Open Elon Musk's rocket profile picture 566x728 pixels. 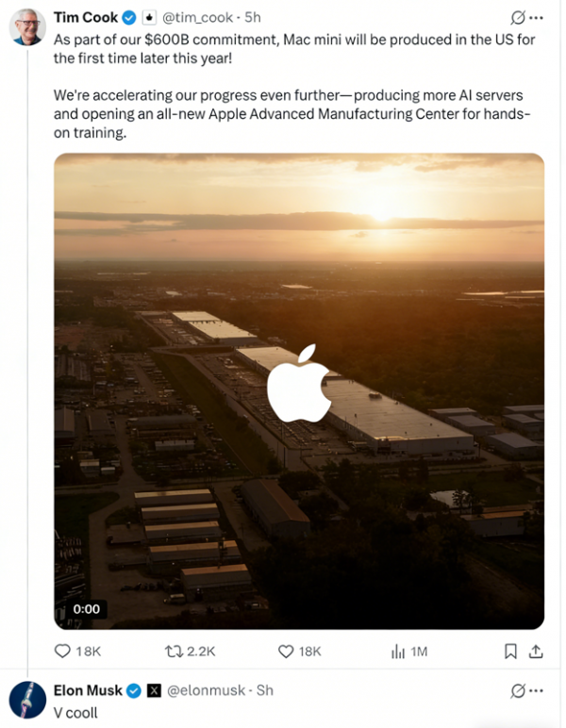click(27, 700)
